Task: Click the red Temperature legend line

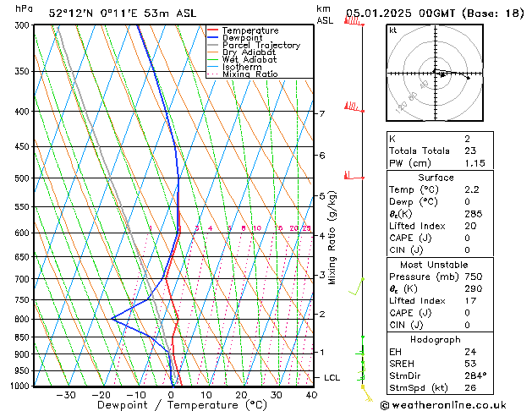Action: (213, 30)
